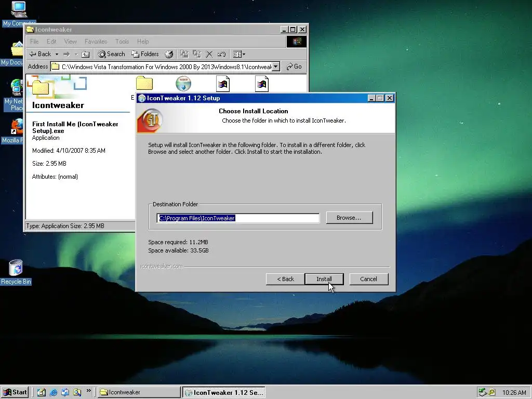Expand the Forward history dropdown arrow

(x=76, y=54)
